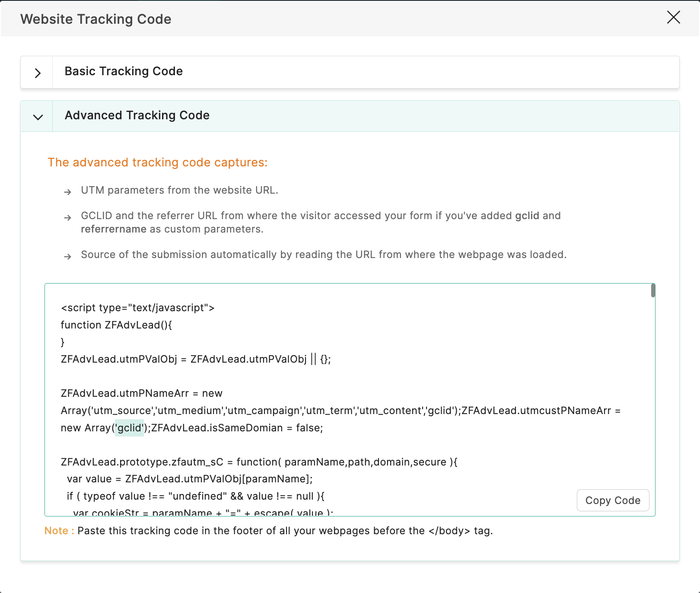Expand the Basic Tracking Code chevron
The height and width of the screenshot is (593, 700).
[38, 73]
